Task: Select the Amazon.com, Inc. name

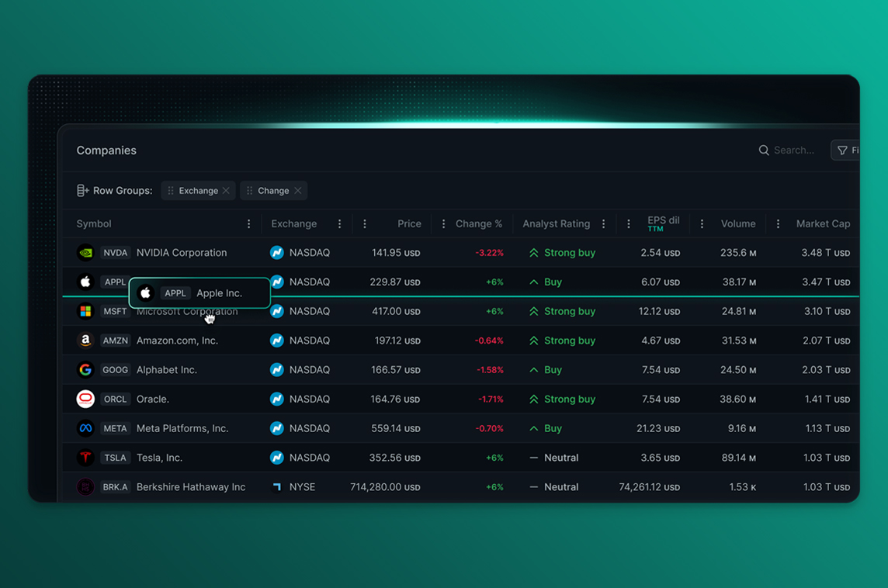Action: 177,340
